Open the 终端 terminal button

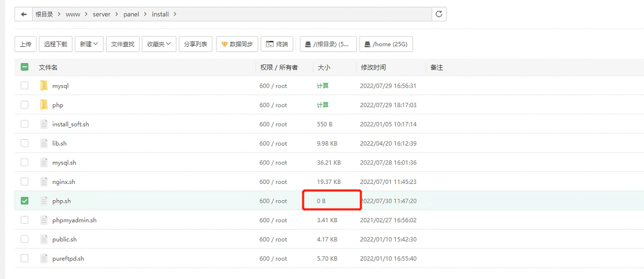coord(277,44)
